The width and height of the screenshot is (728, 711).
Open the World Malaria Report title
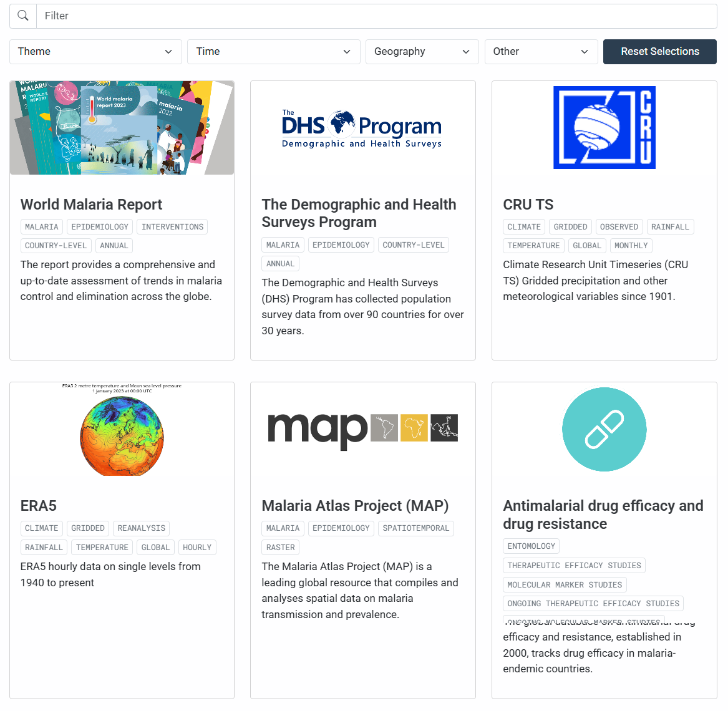92,205
